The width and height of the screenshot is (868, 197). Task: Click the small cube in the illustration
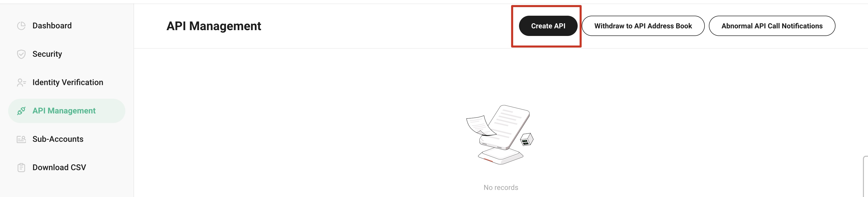tap(527, 140)
